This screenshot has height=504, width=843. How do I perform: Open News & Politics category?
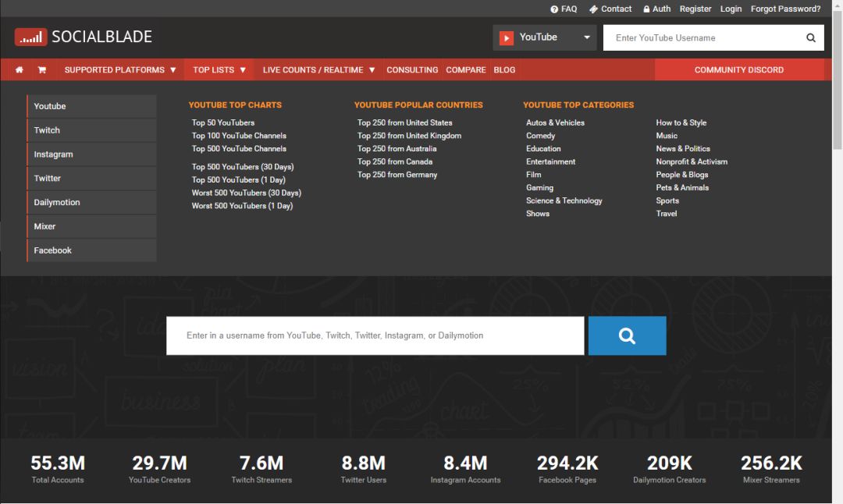coord(683,148)
